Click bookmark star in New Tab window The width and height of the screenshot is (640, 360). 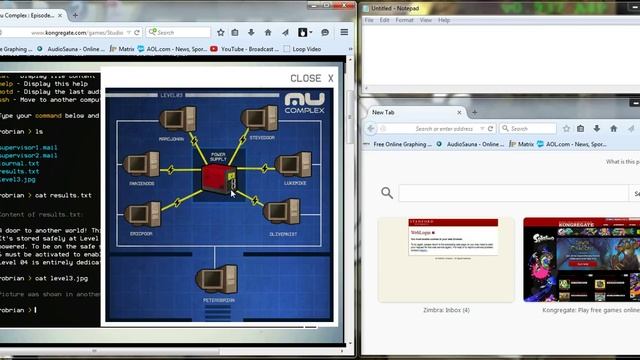coord(566,129)
